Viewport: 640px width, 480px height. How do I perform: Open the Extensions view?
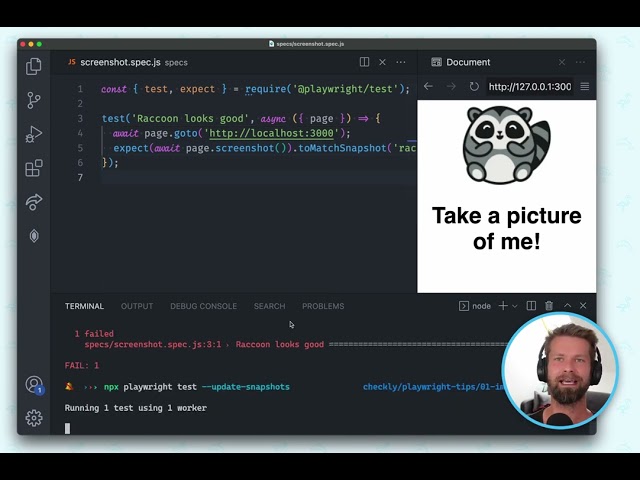(34, 168)
